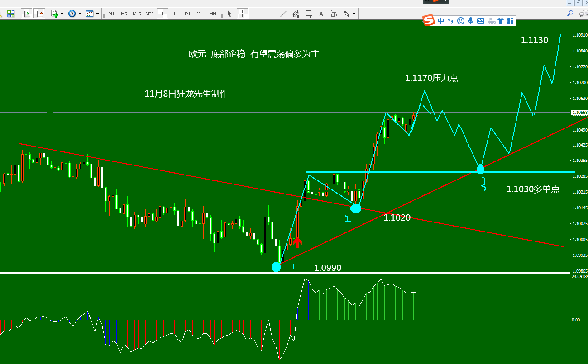Viewport: 588px width, 364px height.
Task: Select the crosshair cursor tool
Action: click(x=242, y=14)
